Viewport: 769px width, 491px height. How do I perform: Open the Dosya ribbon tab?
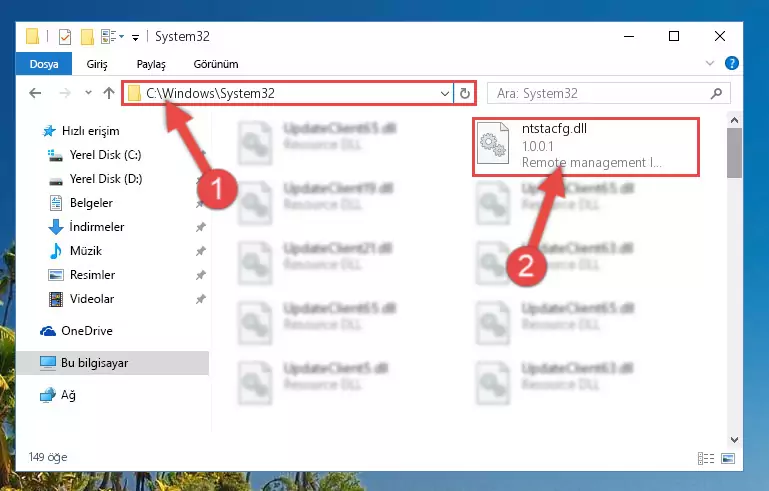pyautogui.click(x=44, y=64)
